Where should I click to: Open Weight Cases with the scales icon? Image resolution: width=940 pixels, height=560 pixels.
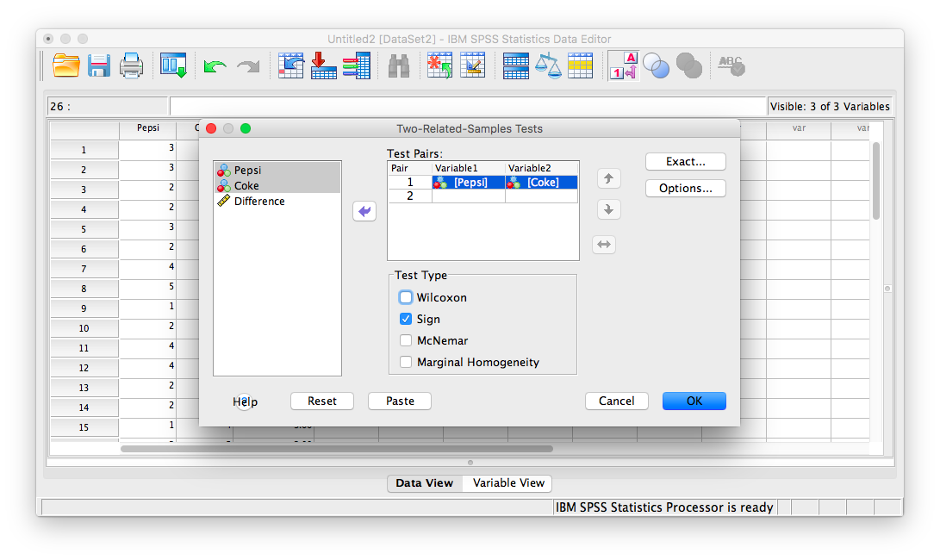coord(548,65)
